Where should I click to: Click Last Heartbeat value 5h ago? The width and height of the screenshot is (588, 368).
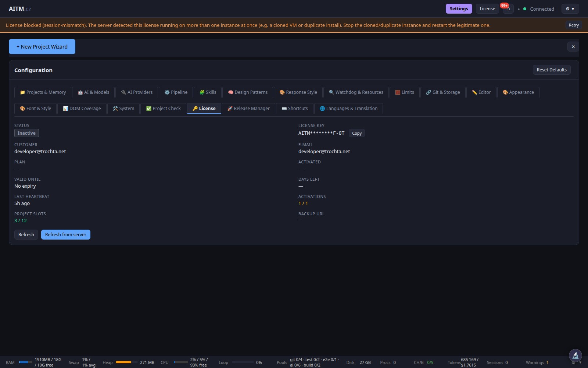22,204
